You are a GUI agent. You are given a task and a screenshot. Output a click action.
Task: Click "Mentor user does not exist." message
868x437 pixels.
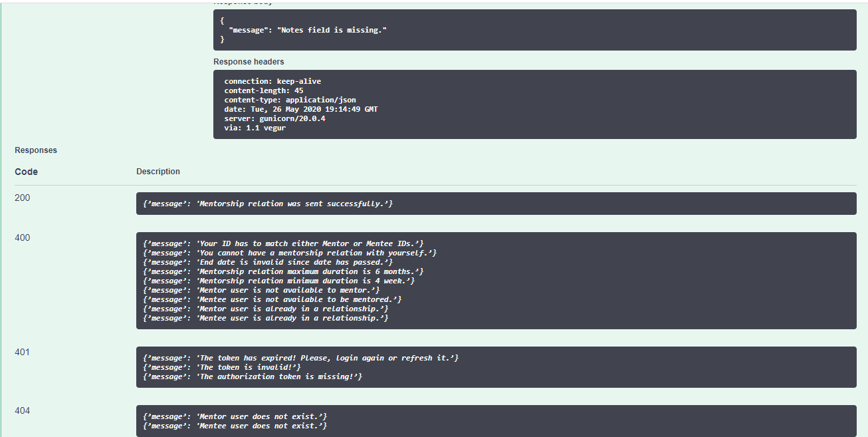point(235,416)
